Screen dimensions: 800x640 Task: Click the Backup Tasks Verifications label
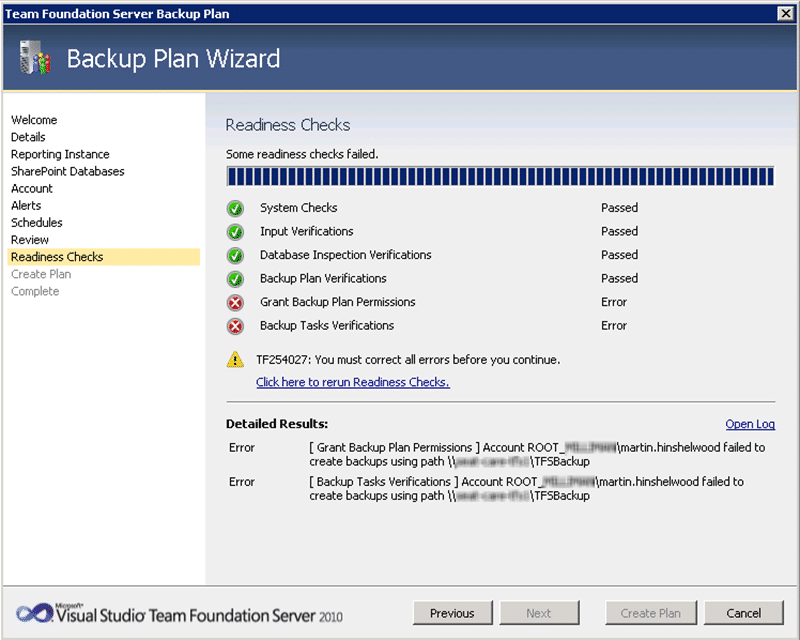click(x=327, y=326)
